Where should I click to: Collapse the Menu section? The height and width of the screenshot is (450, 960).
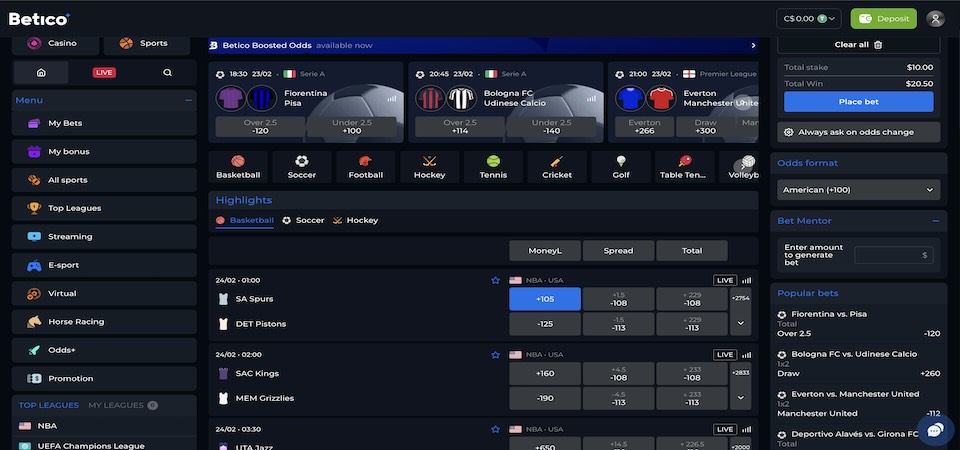(189, 100)
